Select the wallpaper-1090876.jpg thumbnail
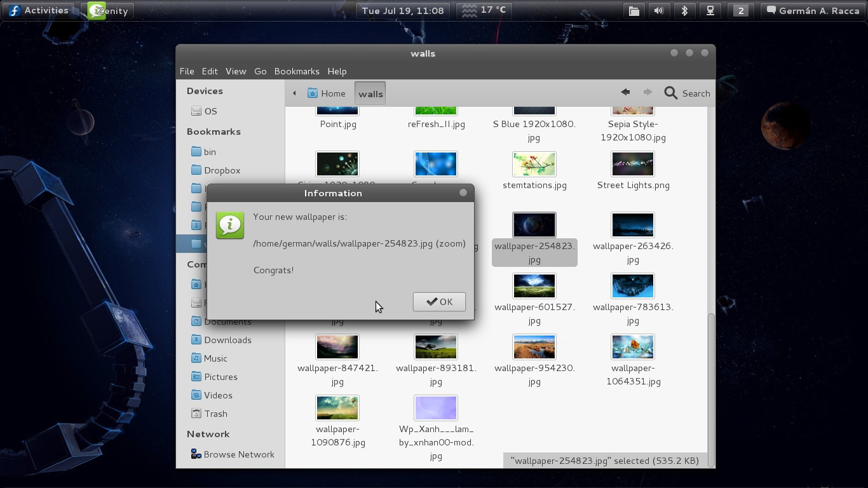This screenshot has height=488, width=868. pos(337,408)
